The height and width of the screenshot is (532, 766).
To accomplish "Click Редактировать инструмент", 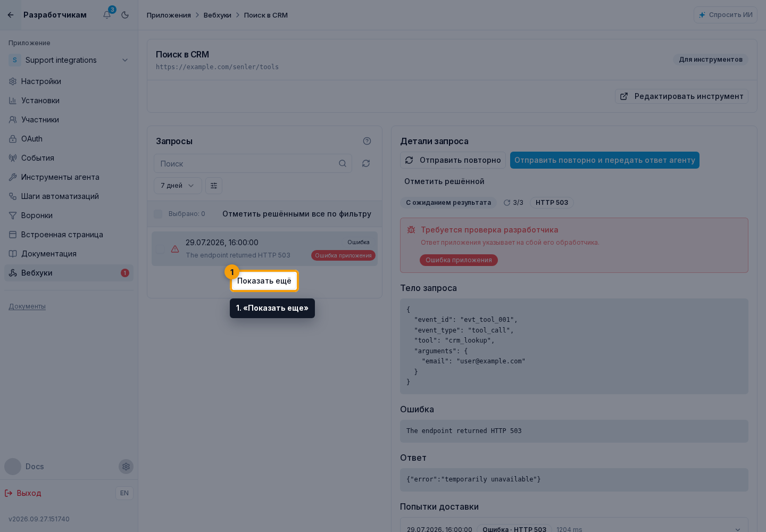I will [681, 96].
